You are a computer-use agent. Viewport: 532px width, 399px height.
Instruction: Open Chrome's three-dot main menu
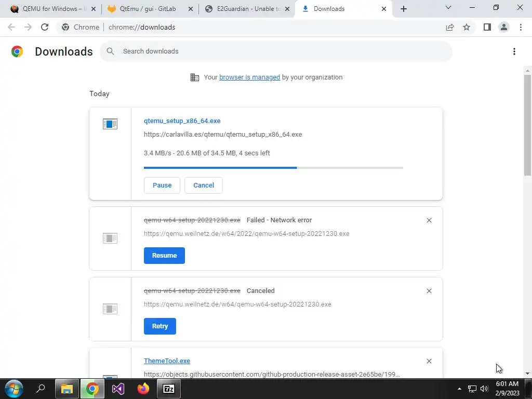pyautogui.click(x=521, y=27)
